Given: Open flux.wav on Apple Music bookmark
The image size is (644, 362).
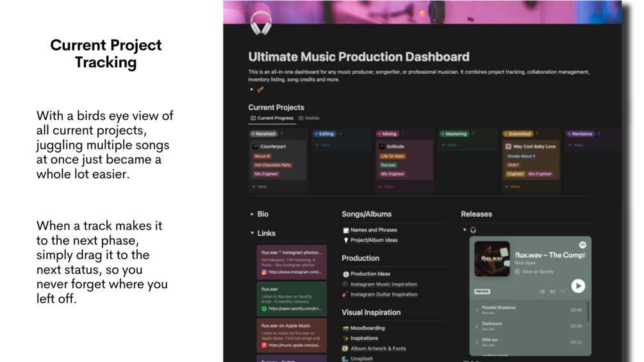Looking at the screenshot, I should (292, 335).
